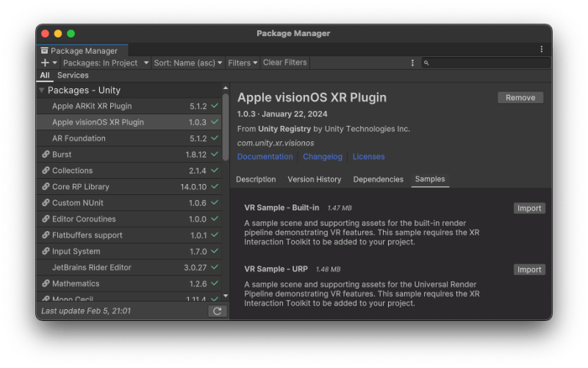The image size is (588, 368).
Task: Click checkmark icon for Apple ARKit XR Plugin
Action: coord(215,106)
